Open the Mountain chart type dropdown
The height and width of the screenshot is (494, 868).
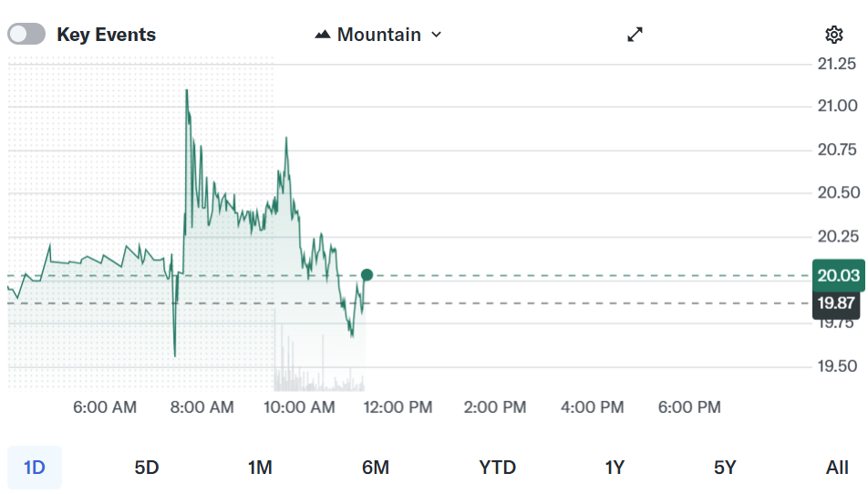coord(378,35)
